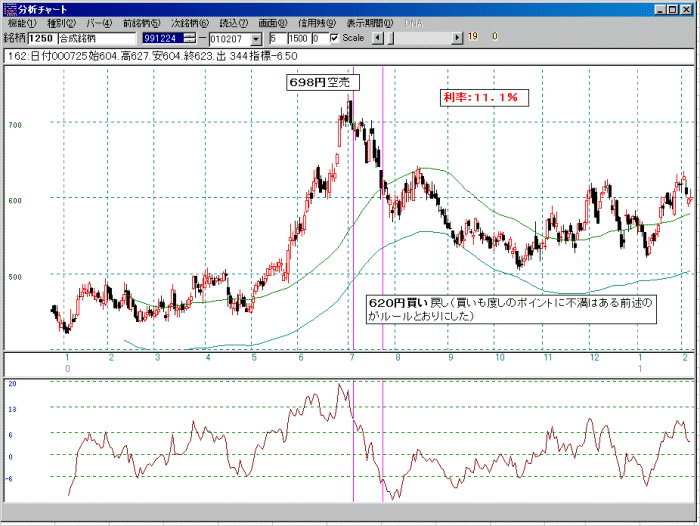Click 前銘柄 for the previous stock
Viewport: 700px width, 526px height.
(141, 22)
